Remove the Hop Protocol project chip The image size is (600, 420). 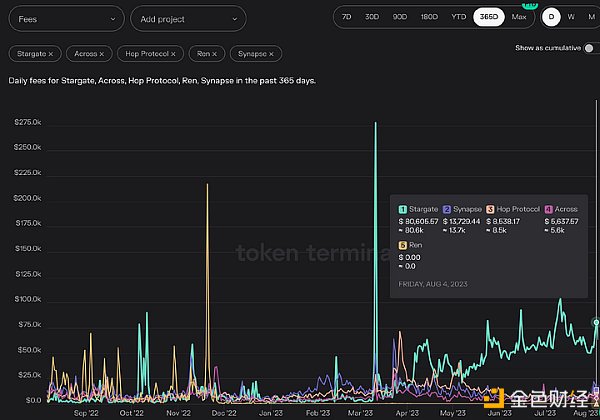(x=173, y=53)
